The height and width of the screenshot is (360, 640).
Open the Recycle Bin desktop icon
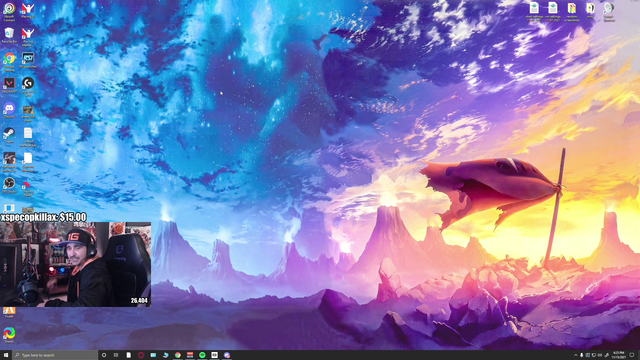tap(9, 35)
